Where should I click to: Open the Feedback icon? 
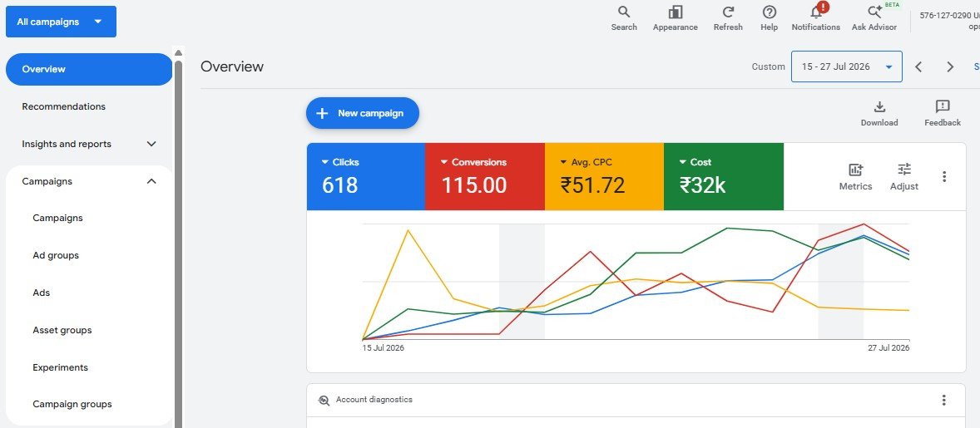click(x=943, y=106)
